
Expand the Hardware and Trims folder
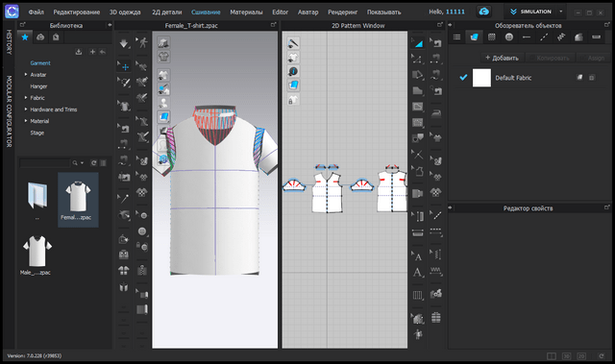click(x=26, y=109)
